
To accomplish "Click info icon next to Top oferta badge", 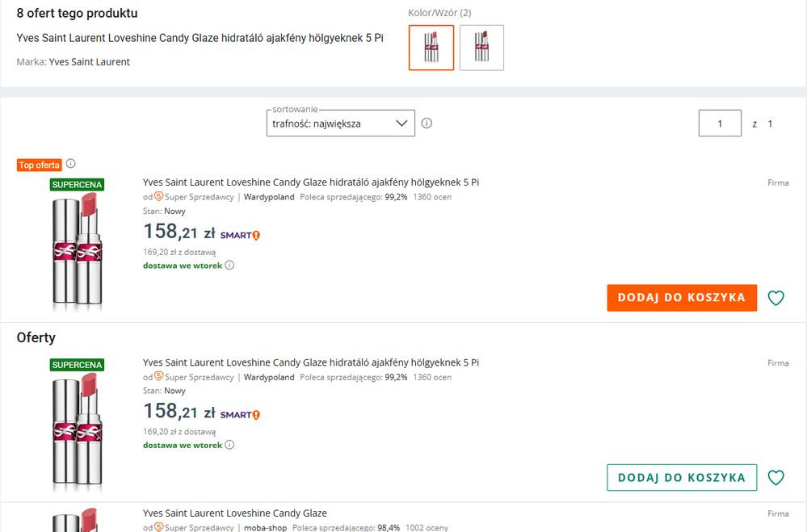I will (70, 164).
